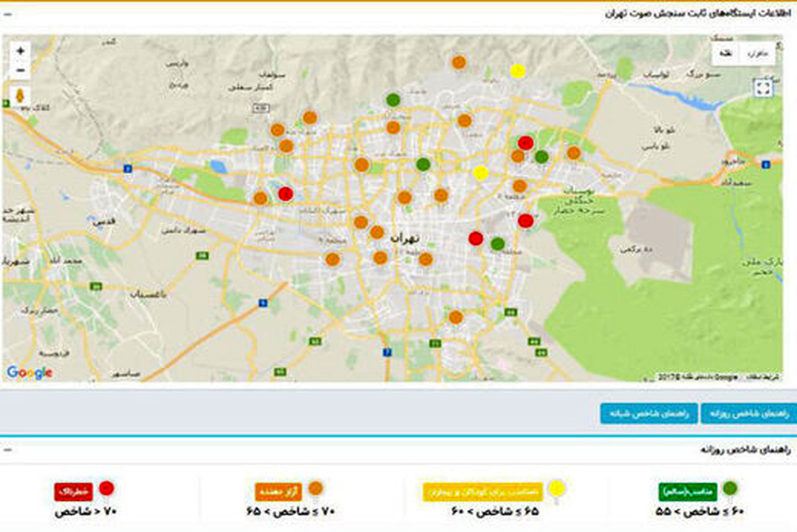Open راهنمای شاخص روزانه daily guide button
Viewport: 797px width, 532px height.
748,413
